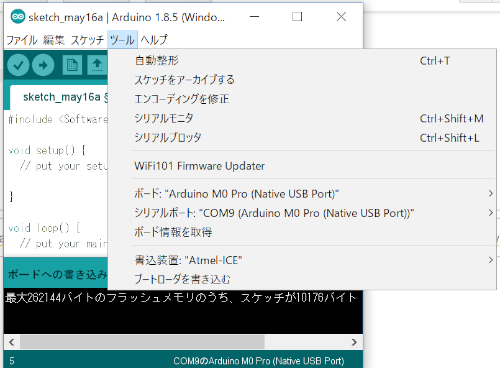Click the New sketch document icon

pyautogui.click(x=72, y=65)
